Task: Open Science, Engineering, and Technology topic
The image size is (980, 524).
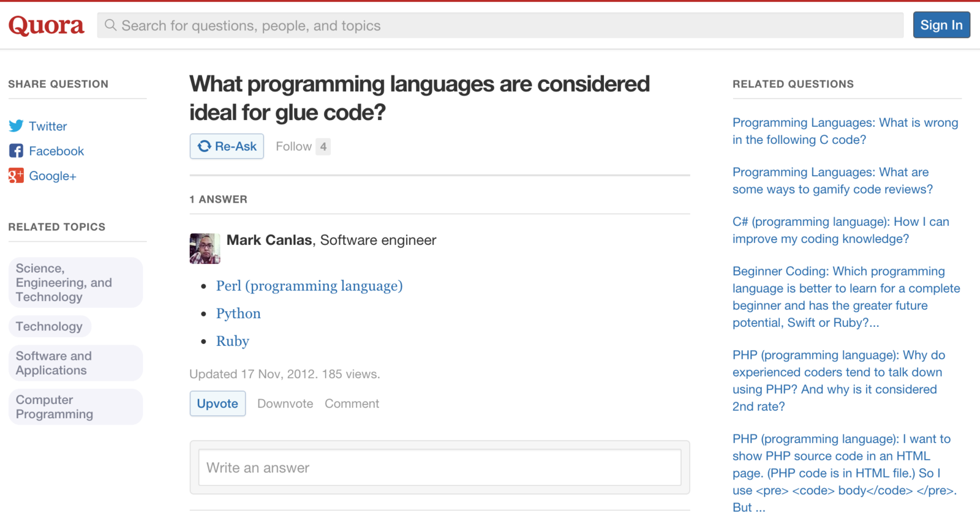Action: 75,282
